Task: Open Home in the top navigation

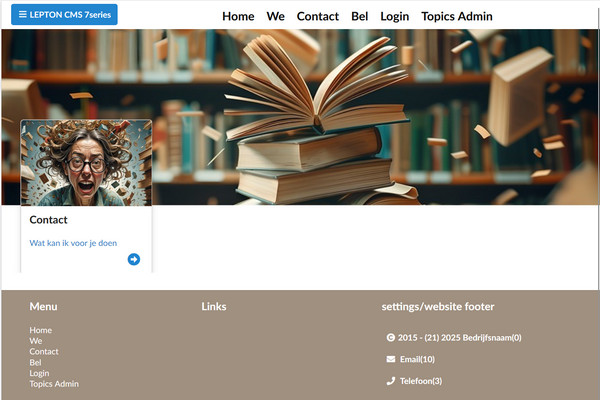Action: (x=238, y=16)
